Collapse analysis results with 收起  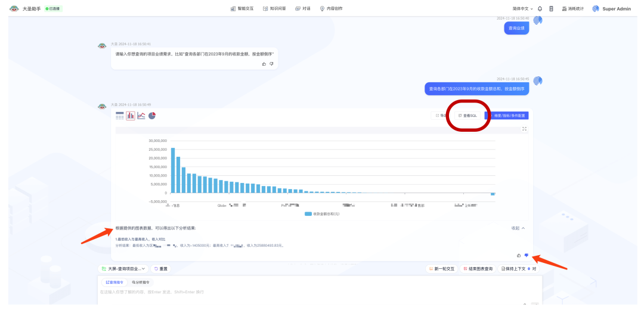tap(518, 228)
